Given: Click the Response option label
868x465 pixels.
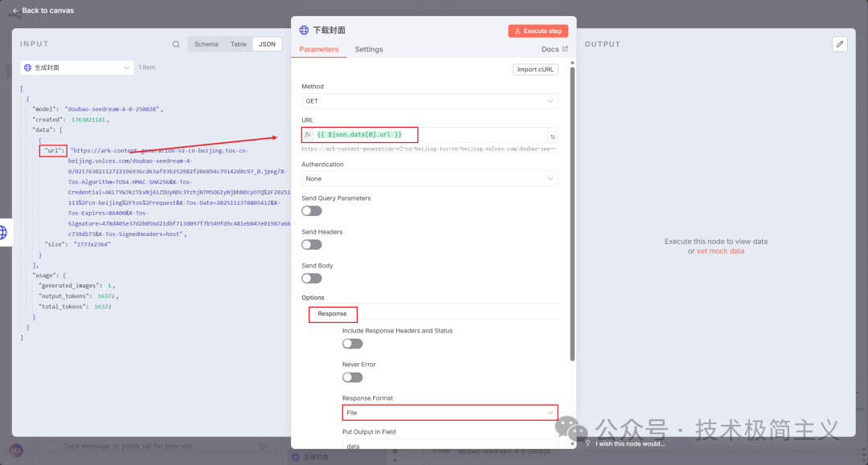Looking at the screenshot, I should point(332,313).
